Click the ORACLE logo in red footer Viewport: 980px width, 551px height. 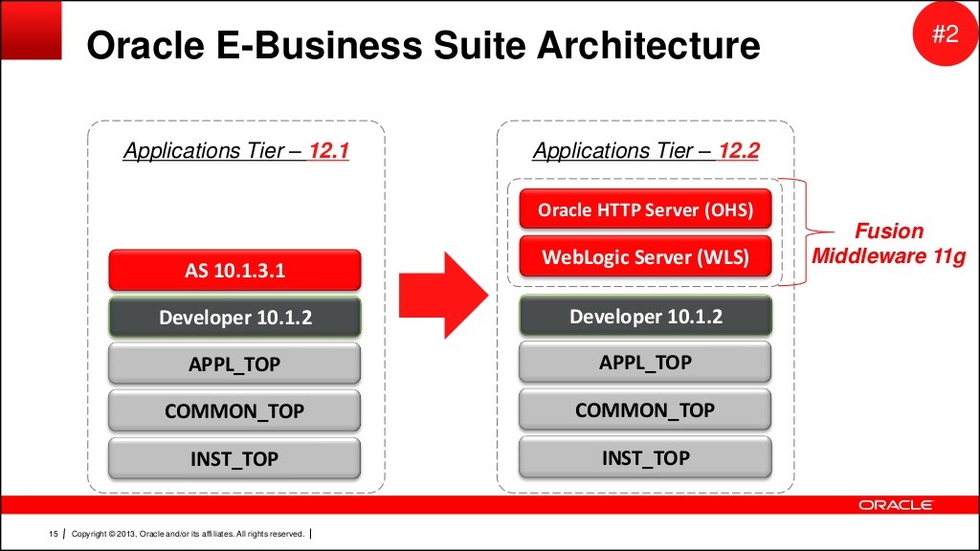pos(895,505)
